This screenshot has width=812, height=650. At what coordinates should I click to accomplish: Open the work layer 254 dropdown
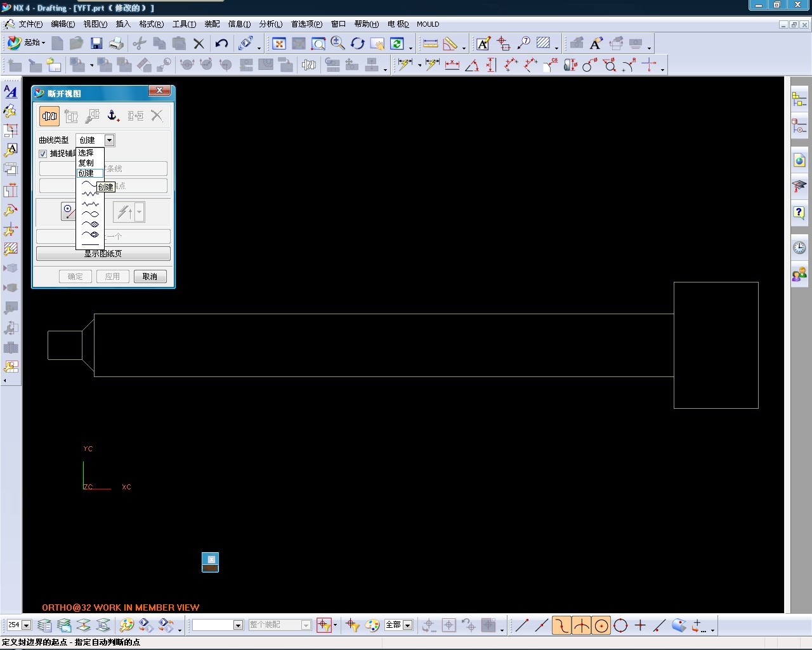click(x=26, y=625)
